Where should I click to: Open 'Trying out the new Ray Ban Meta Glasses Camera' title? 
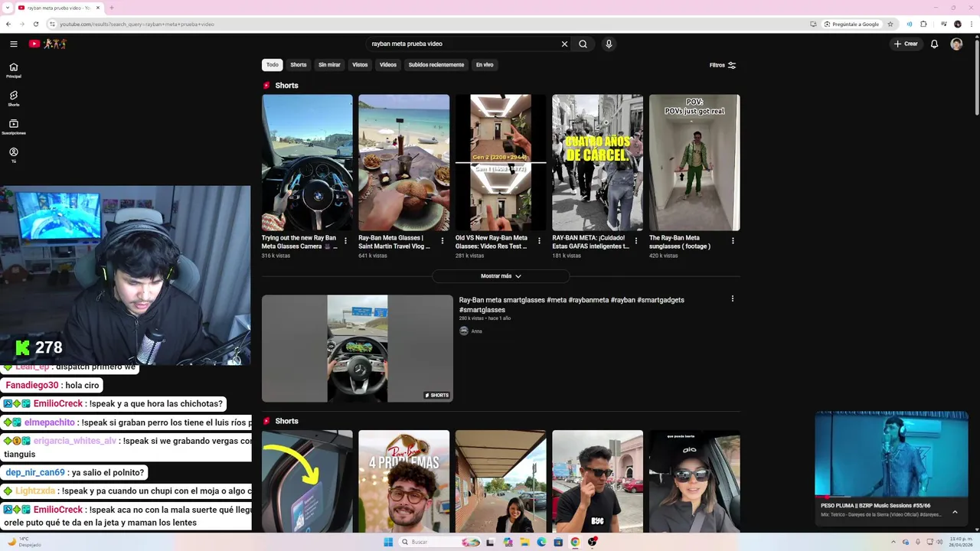(299, 242)
